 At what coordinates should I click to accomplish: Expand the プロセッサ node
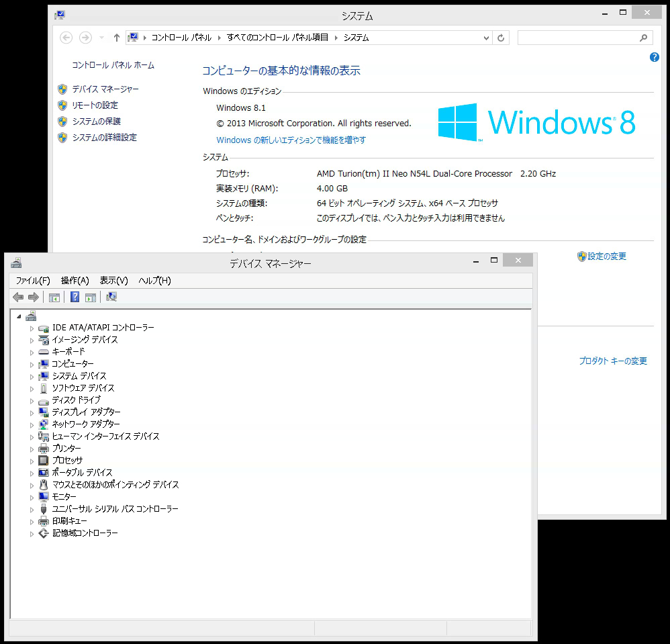pyautogui.click(x=32, y=461)
